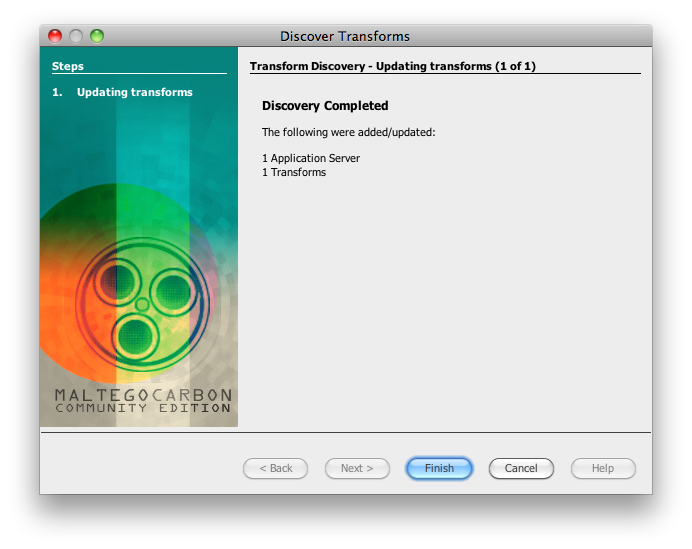The height and width of the screenshot is (549, 692).
Task: Cancel the Discover Transforms wizard
Action: coord(521,468)
